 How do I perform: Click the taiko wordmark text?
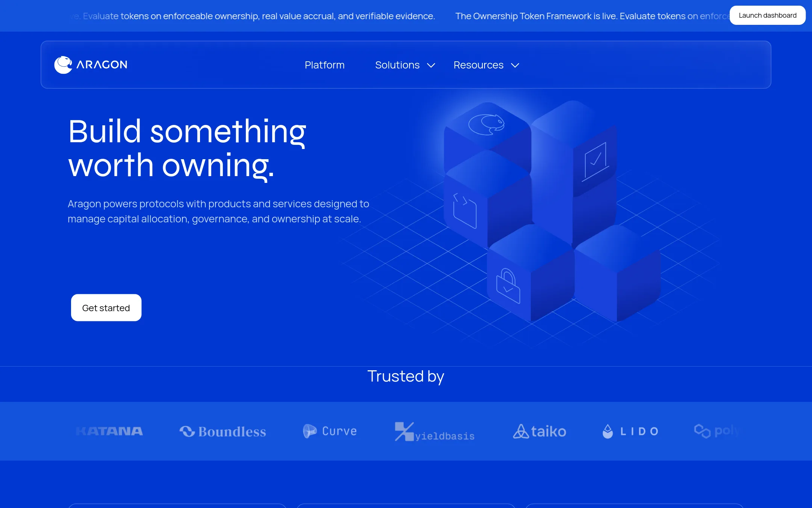(x=548, y=432)
